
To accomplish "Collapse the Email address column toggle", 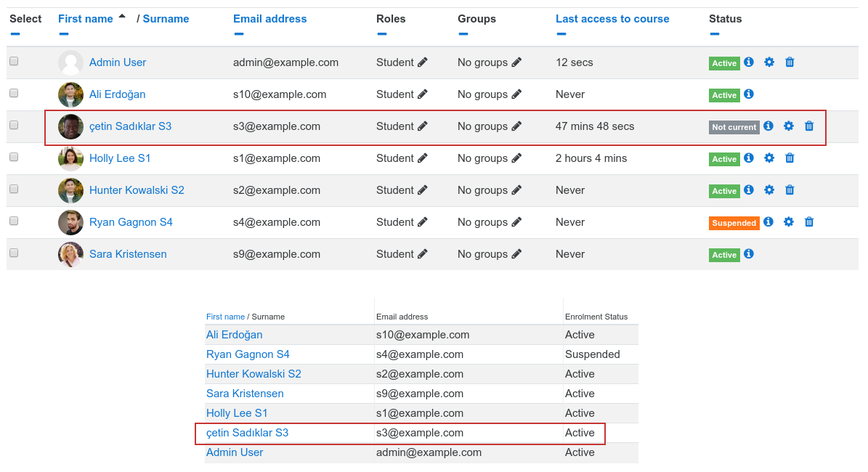I will pos(238,34).
